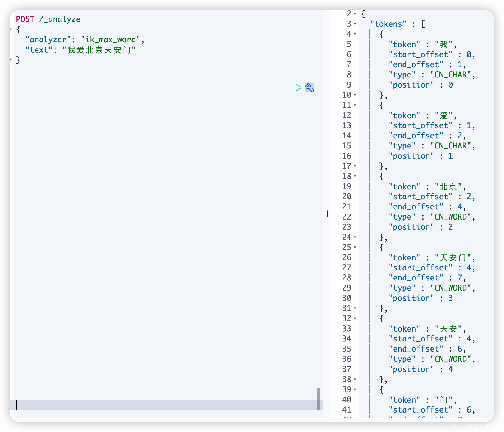
Task: Click the token value "我" on line 5
Action: (444, 44)
